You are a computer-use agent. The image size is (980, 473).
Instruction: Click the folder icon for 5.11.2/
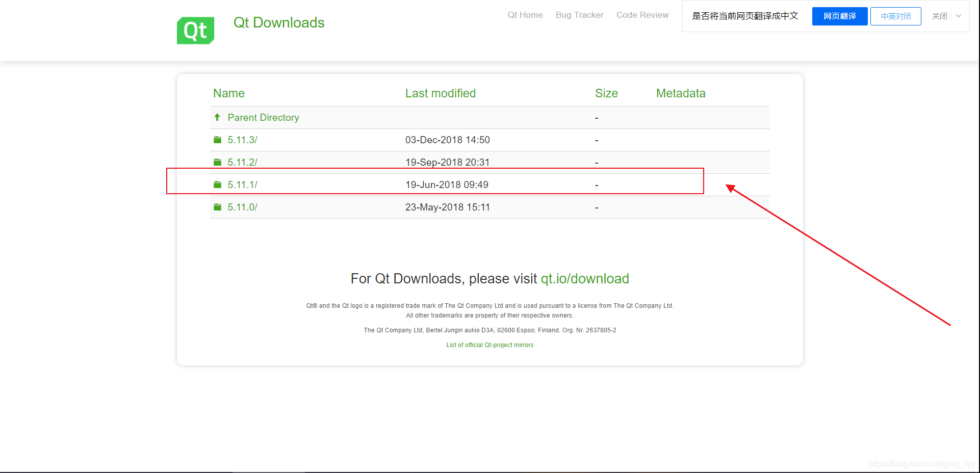(217, 162)
